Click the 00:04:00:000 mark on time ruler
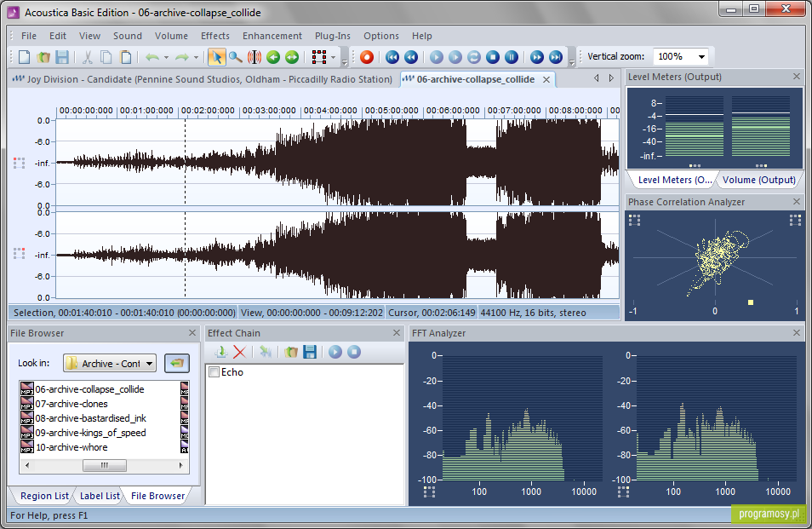The height and width of the screenshot is (529, 812). pyautogui.click(x=330, y=111)
